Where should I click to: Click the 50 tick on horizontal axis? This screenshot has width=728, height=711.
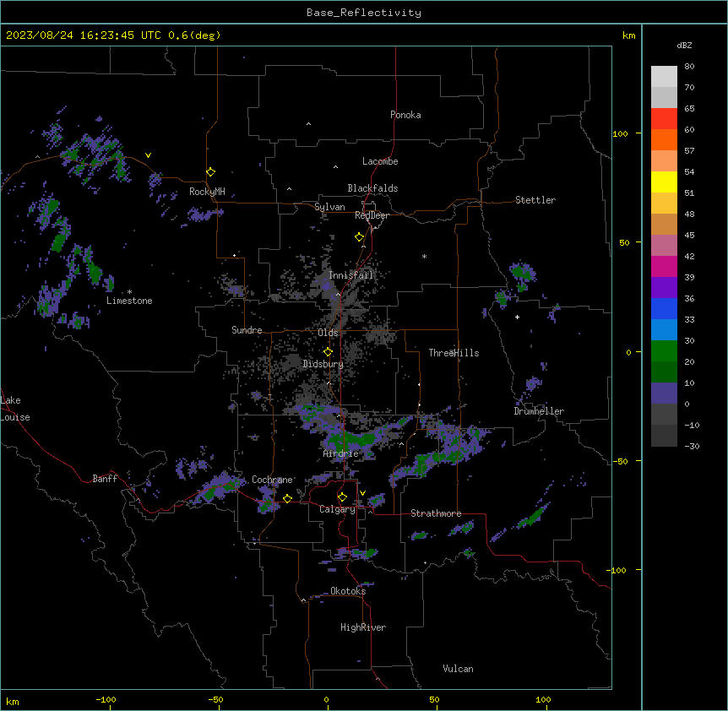tap(434, 699)
